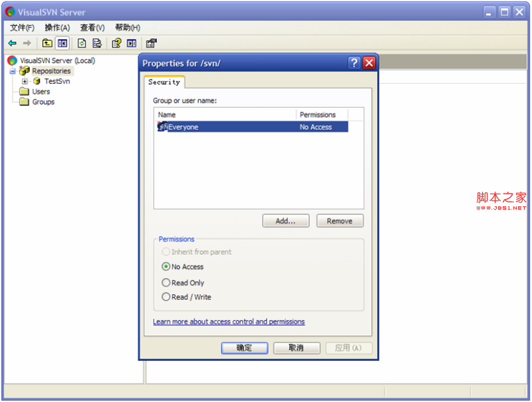This screenshot has width=532, height=402.
Task: Click the Everyone group icon in list
Action: tap(162, 126)
